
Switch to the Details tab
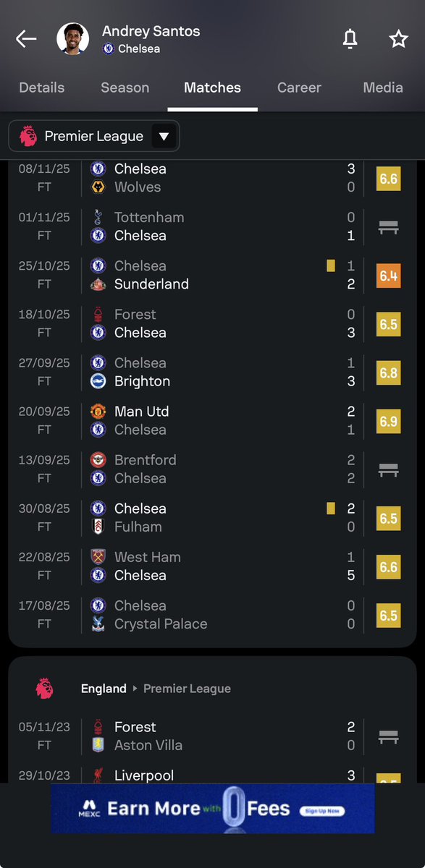pos(41,88)
